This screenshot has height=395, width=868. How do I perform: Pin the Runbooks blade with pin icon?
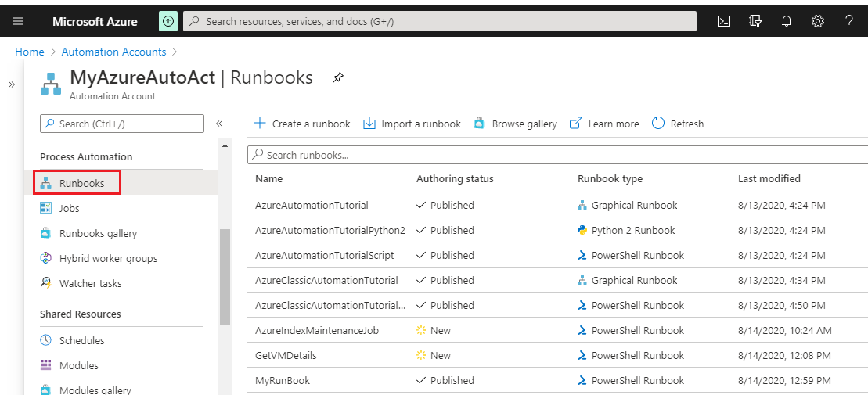point(338,77)
